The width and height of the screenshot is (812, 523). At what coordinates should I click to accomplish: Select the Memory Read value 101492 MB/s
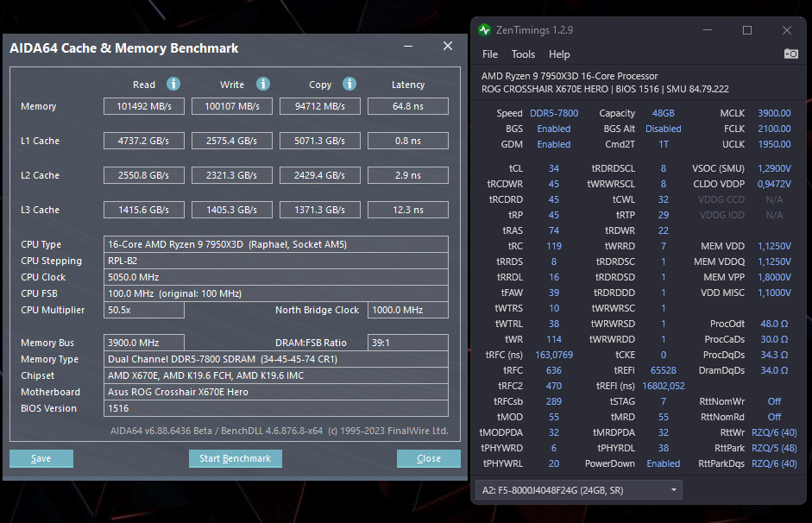pos(144,106)
